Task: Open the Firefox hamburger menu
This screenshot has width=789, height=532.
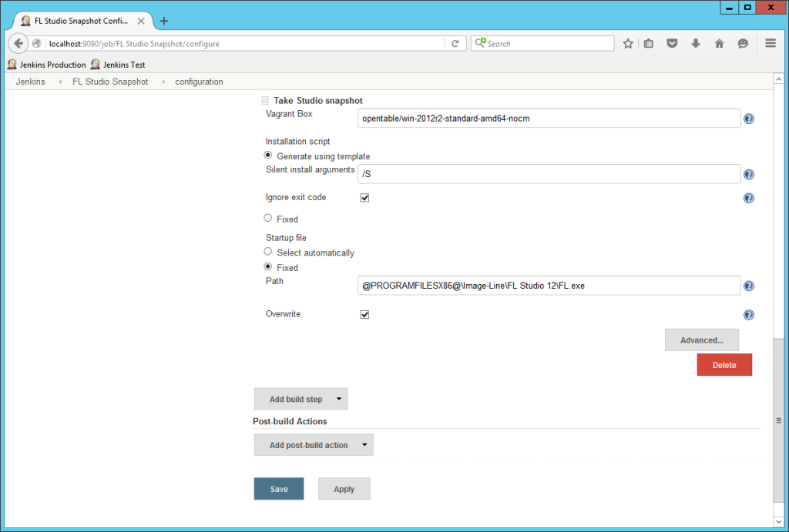Action: point(770,43)
